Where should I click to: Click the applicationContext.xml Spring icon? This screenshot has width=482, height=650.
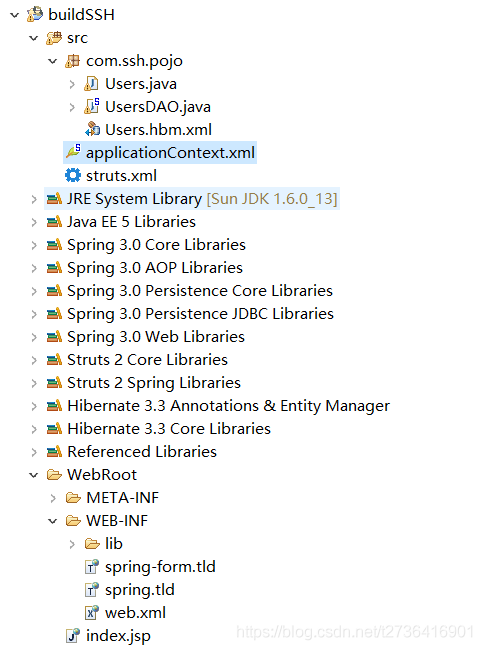(73, 152)
